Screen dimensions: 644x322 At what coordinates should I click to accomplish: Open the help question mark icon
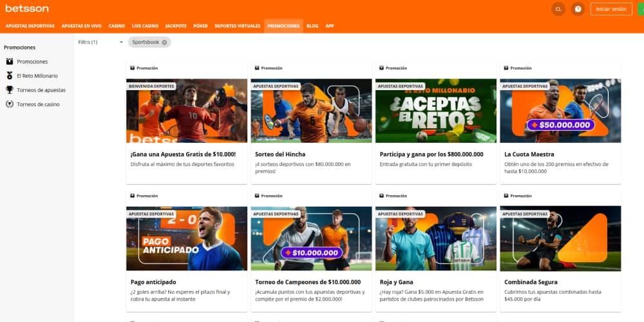(x=578, y=9)
